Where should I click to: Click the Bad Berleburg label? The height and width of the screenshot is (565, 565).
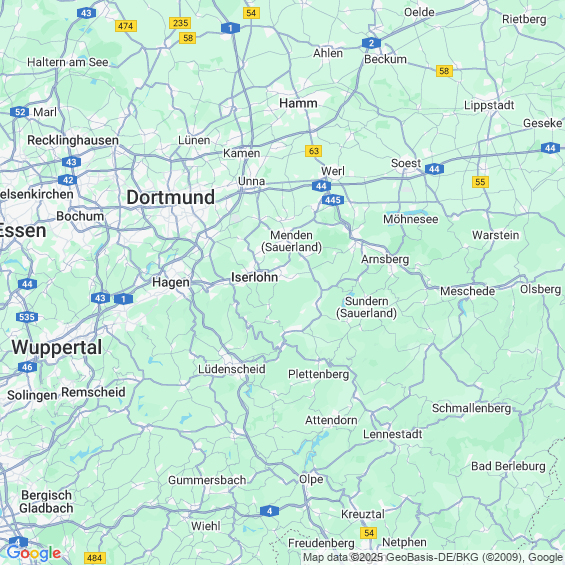pyautogui.click(x=508, y=466)
